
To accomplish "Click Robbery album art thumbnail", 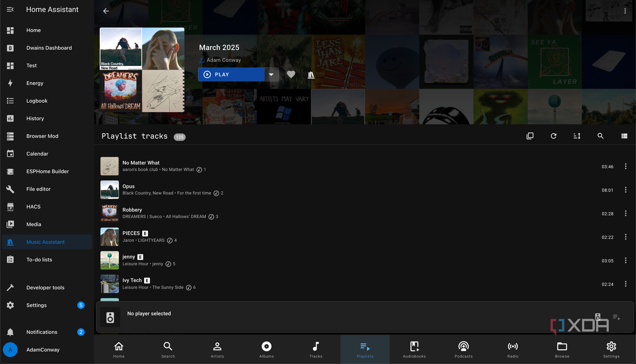I will click(x=110, y=213).
